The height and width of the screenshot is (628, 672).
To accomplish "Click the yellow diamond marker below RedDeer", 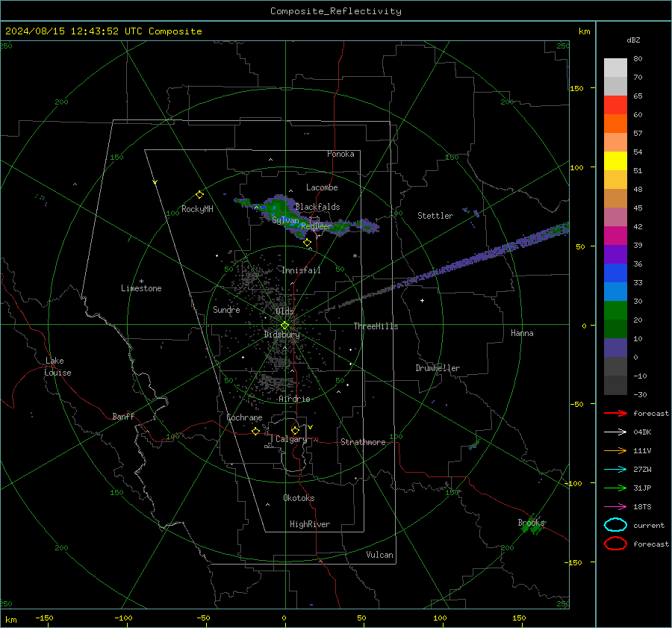I will pos(307,243).
